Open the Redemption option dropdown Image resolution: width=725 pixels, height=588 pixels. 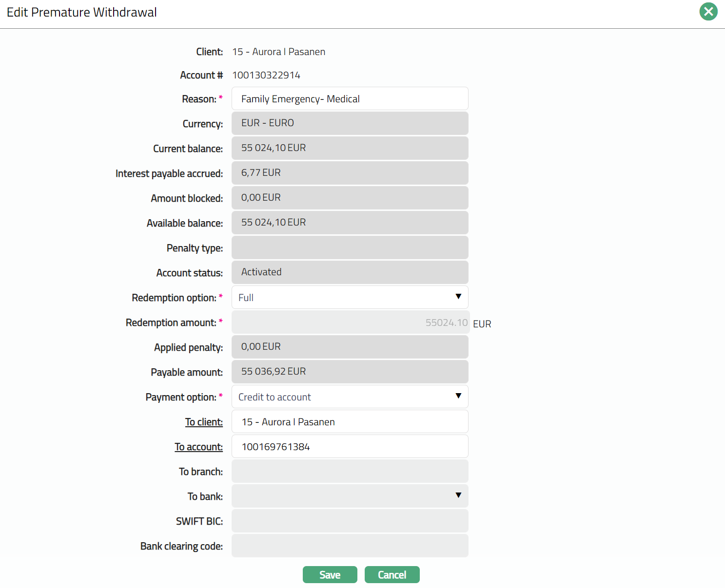pos(350,297)
